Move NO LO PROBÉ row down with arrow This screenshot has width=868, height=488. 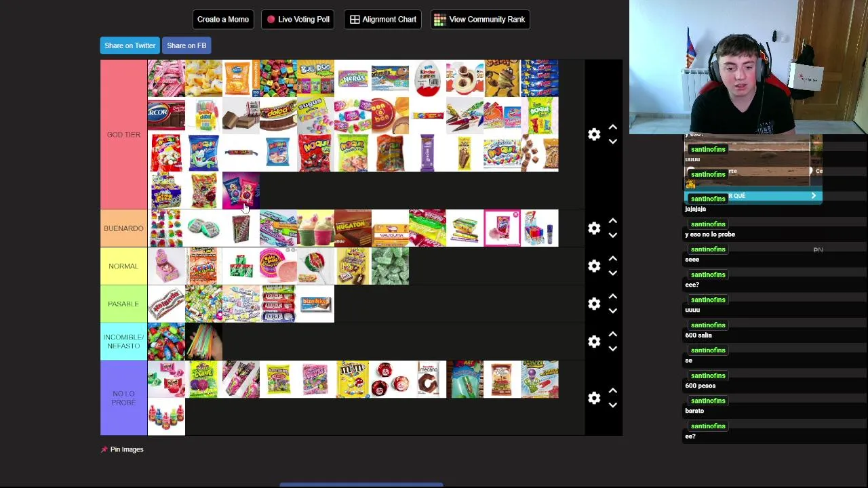(612, 405)
